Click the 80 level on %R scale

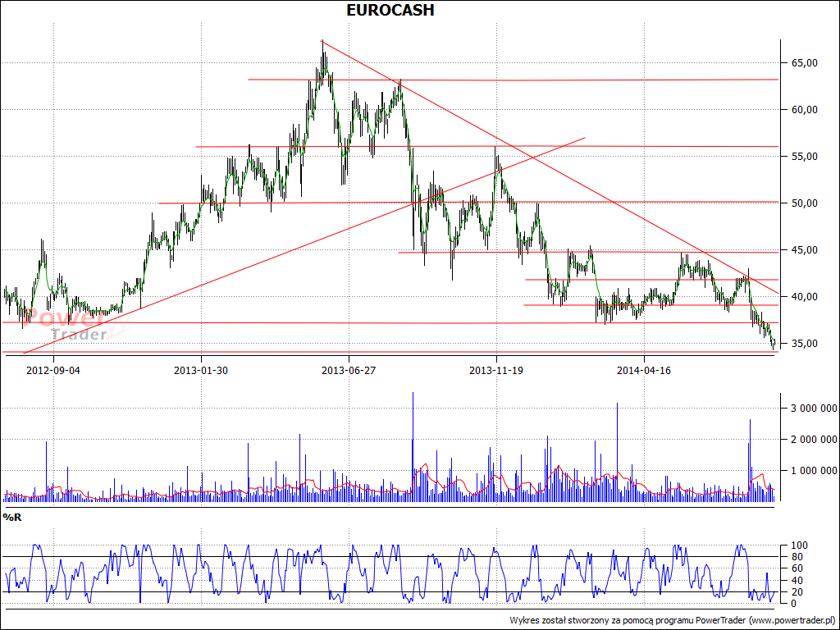click(797, 557)
